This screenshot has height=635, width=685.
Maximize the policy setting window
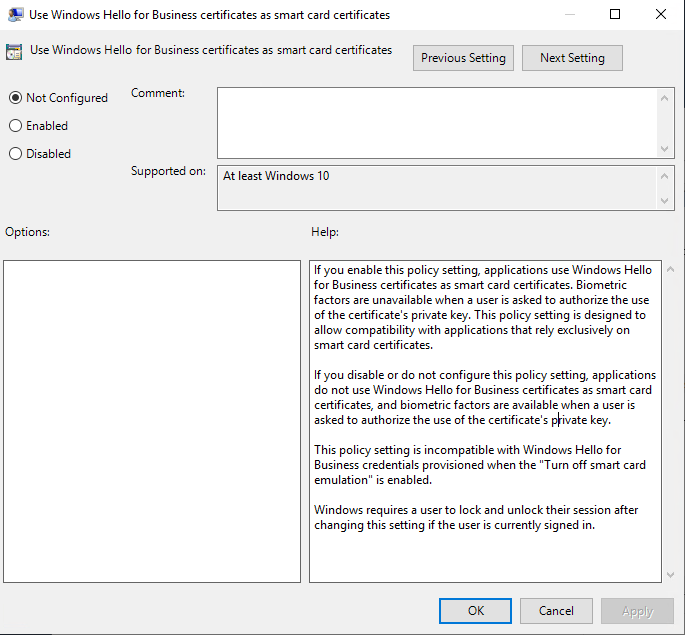click(x=615, y=15)
